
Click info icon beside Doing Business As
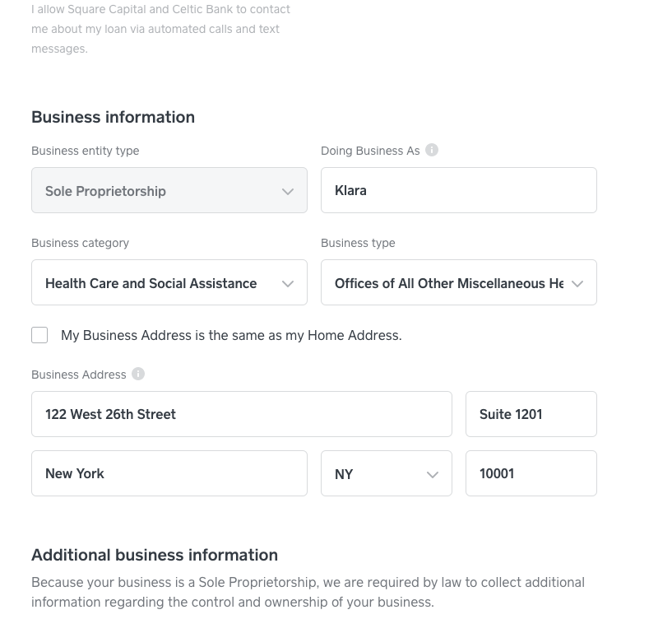[x=432, y=150]
